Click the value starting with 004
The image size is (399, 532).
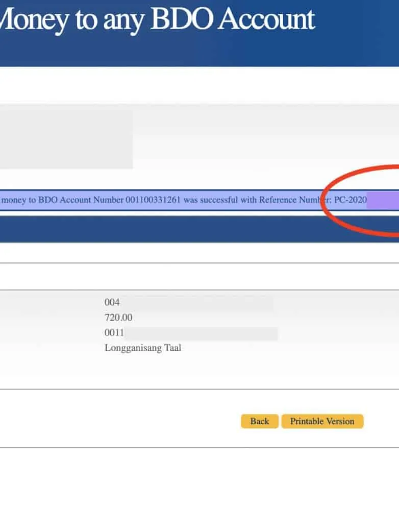pos(112,302)
